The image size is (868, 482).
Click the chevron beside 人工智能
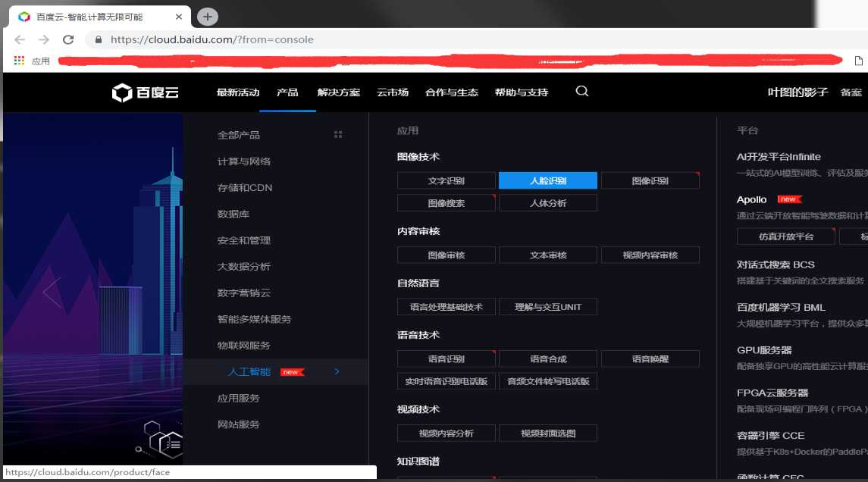point(337,372)
